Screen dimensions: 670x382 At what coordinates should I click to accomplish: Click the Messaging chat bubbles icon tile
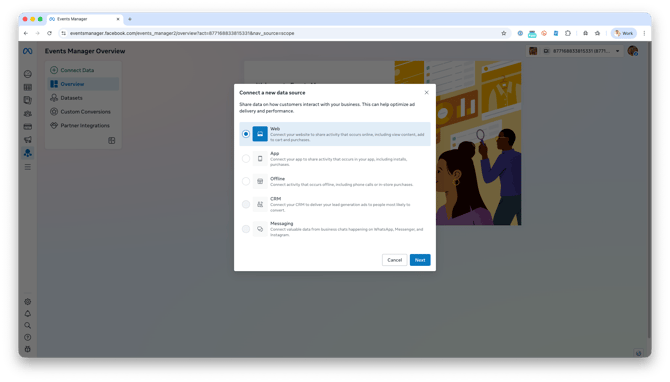(x=260, y=229)
